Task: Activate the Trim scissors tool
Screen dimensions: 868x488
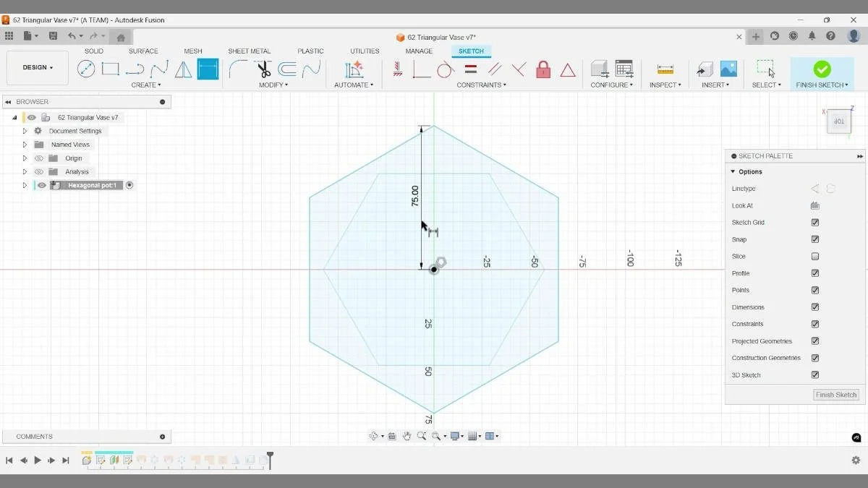Action: point(262,69)
